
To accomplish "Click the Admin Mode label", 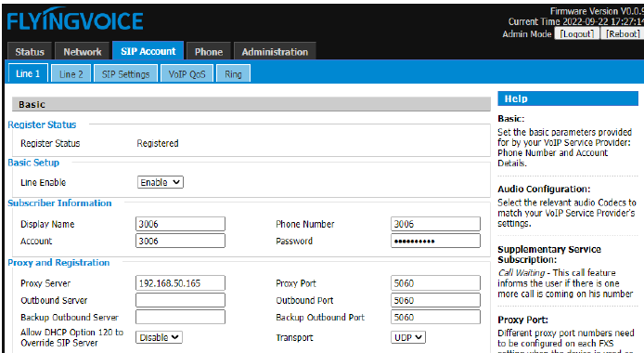I will tap(527, 34).
